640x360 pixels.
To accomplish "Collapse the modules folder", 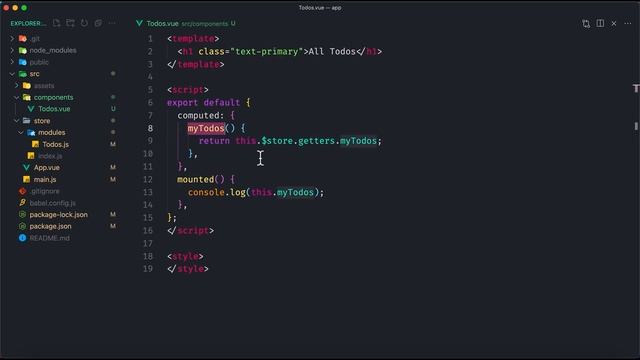I will pyautogui.click(x=21, y=133).
